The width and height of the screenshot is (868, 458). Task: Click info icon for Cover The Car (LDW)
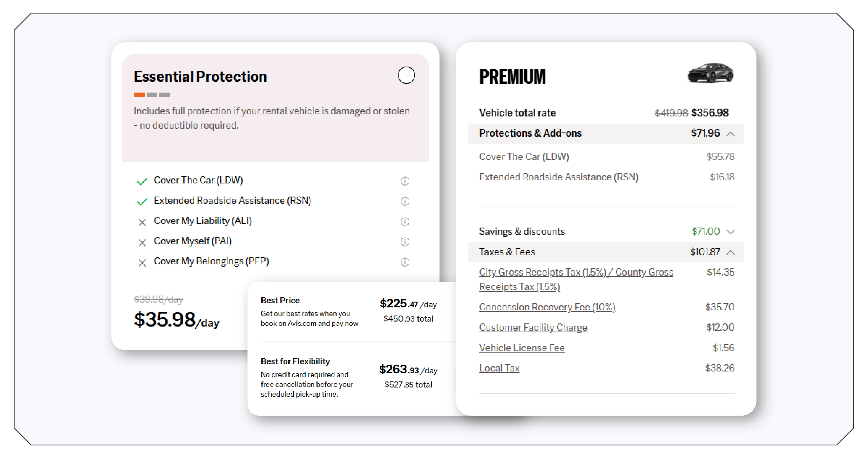[405, 181]
